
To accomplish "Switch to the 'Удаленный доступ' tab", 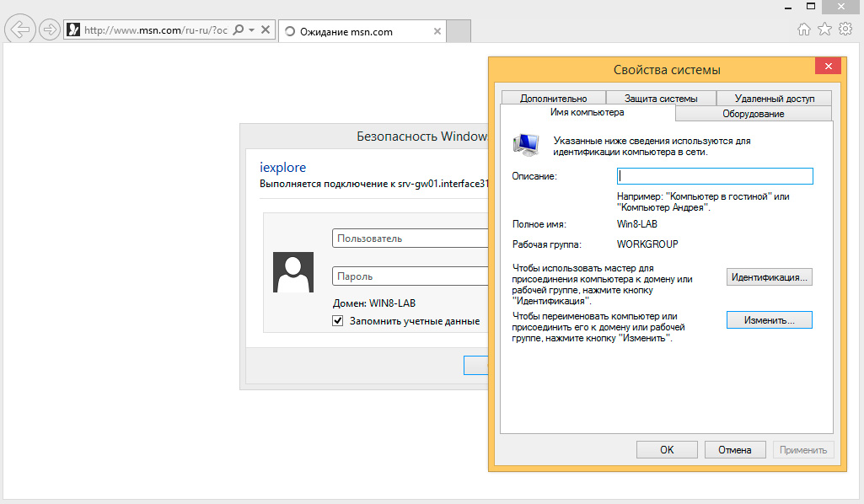I will coord(774,98).
